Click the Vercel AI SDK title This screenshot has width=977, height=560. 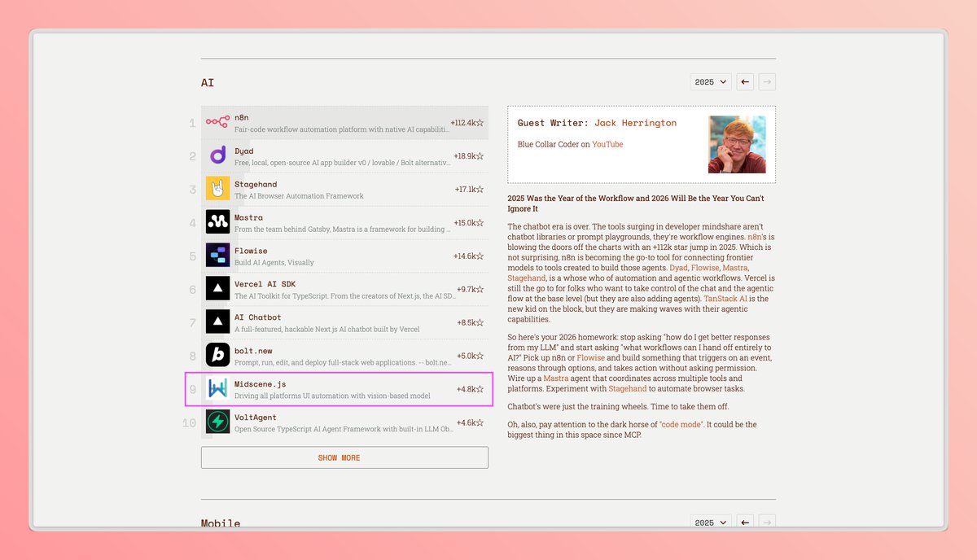click(265, 284)
